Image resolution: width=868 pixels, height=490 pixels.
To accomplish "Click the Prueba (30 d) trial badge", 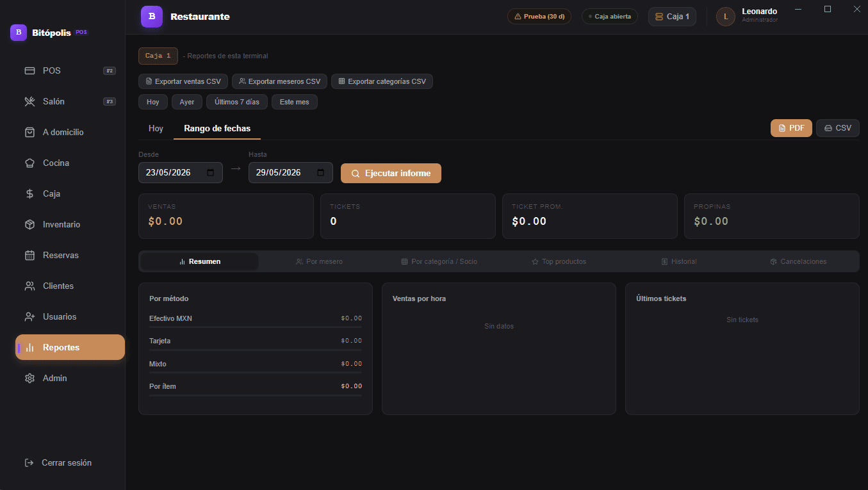I will (539, 17).
